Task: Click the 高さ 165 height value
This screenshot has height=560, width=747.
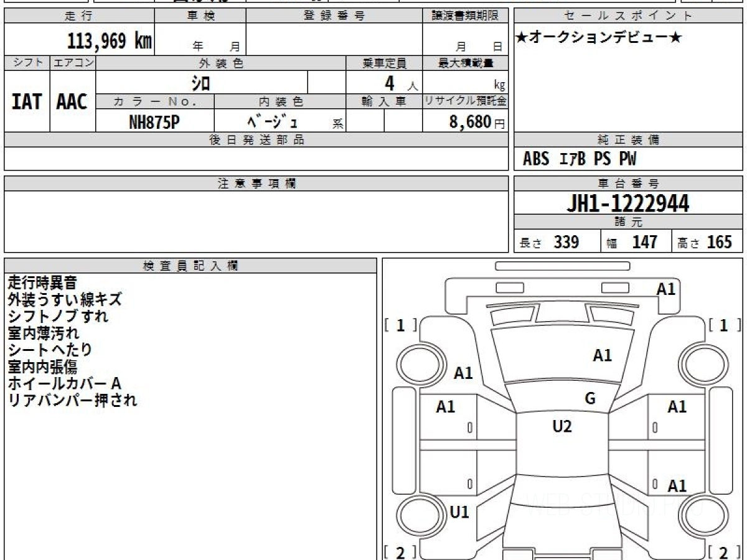Action: [705, 242]
